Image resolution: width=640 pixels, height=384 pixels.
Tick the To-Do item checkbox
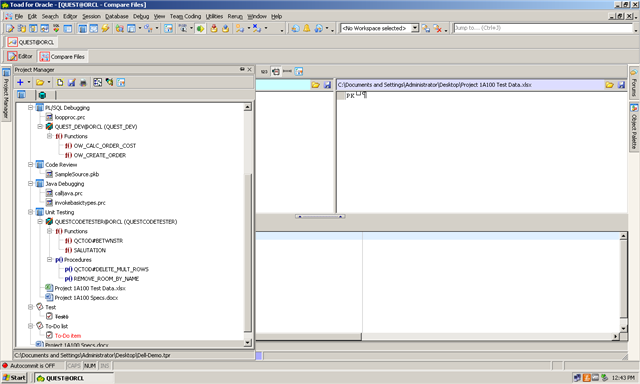(x=49, y=335)
